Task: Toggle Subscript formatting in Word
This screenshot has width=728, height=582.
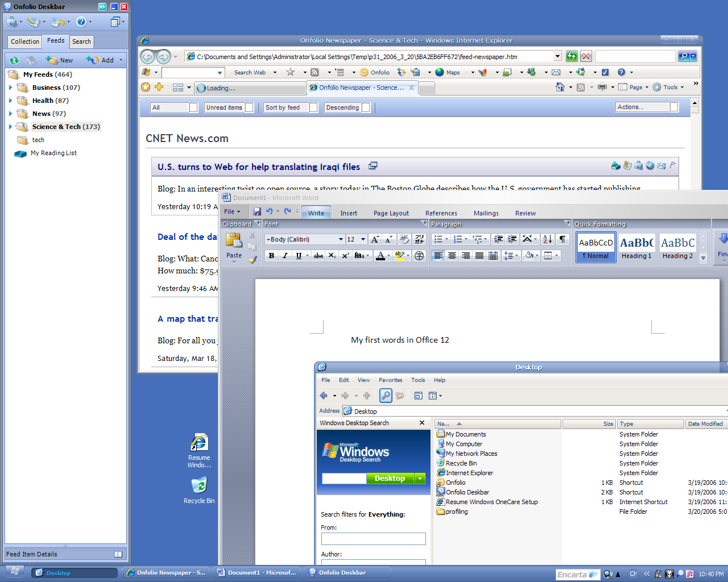Action: coord(332,256)
